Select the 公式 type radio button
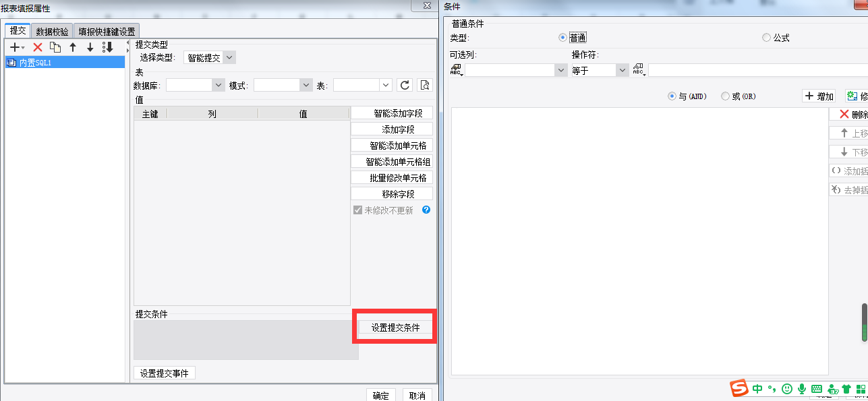Viewport: 868px width, 401px height. click(766, 38)
